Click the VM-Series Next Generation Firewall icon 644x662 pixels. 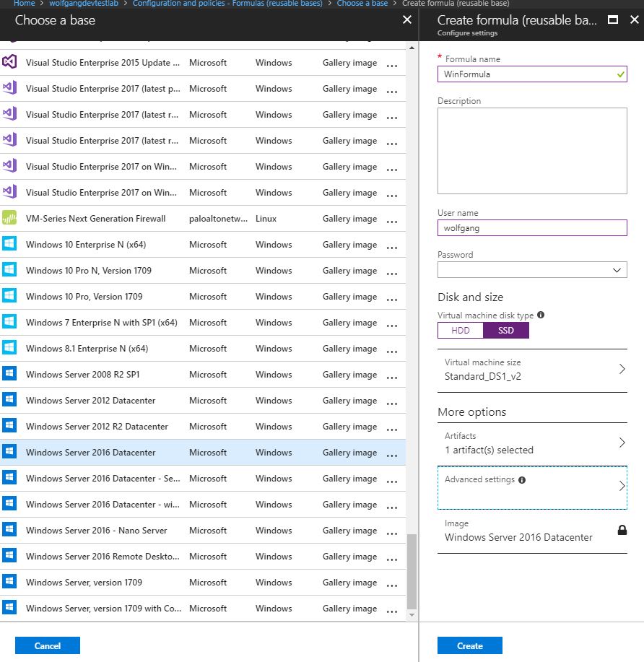9,218
